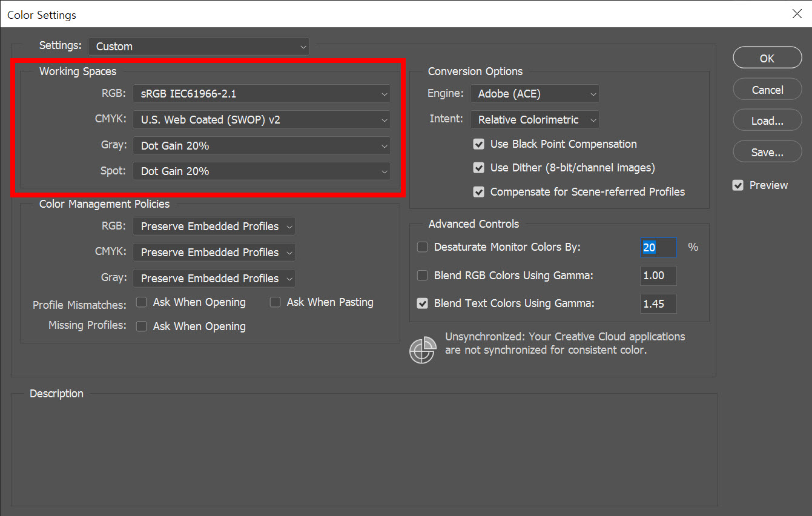The image size is (812, 516).
Task: Check Profile Mismatches Ask When Opening
Action: click(x=142, y=302)
